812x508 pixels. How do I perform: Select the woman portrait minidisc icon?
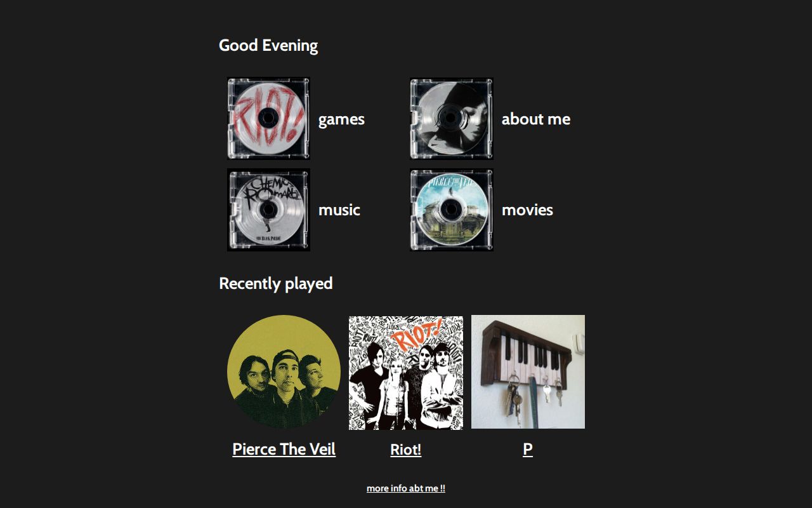(452, 119)
